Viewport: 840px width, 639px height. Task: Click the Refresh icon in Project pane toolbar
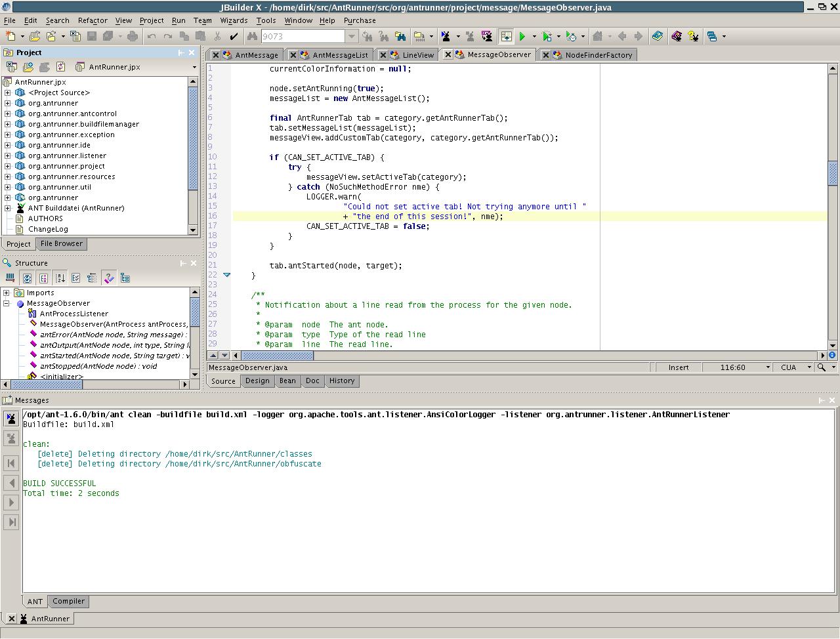point(61,67)
